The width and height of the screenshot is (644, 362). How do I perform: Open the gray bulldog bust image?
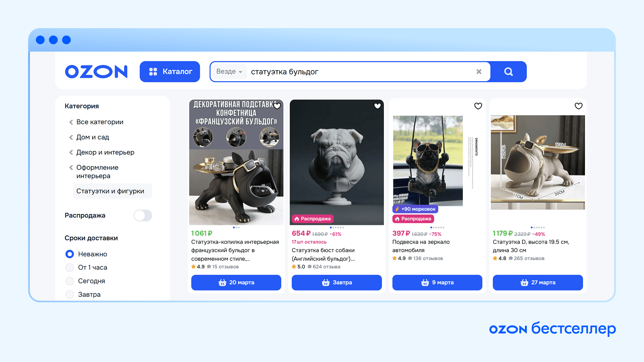[337, 162]
